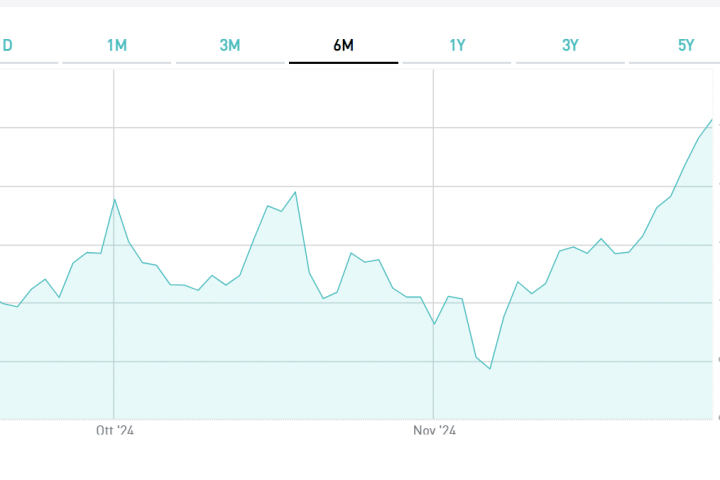Viewport: 720px width, 480px height.
Task: Click the gray underline beneath 3M tab
Action: tap(230, 63)
